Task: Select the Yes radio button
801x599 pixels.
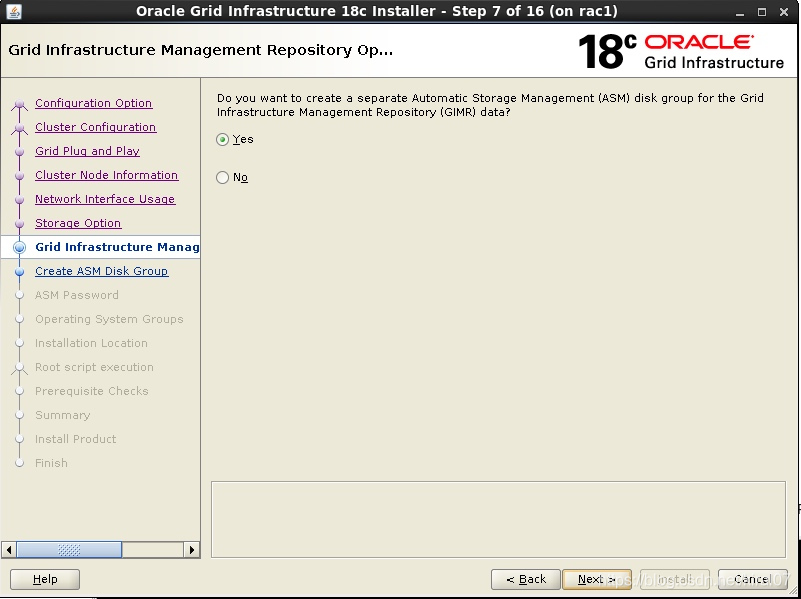Action: [222, 139]
